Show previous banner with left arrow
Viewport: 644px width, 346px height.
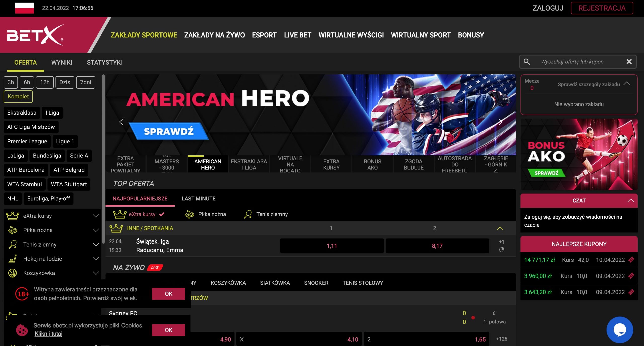[x=121, y=122]
